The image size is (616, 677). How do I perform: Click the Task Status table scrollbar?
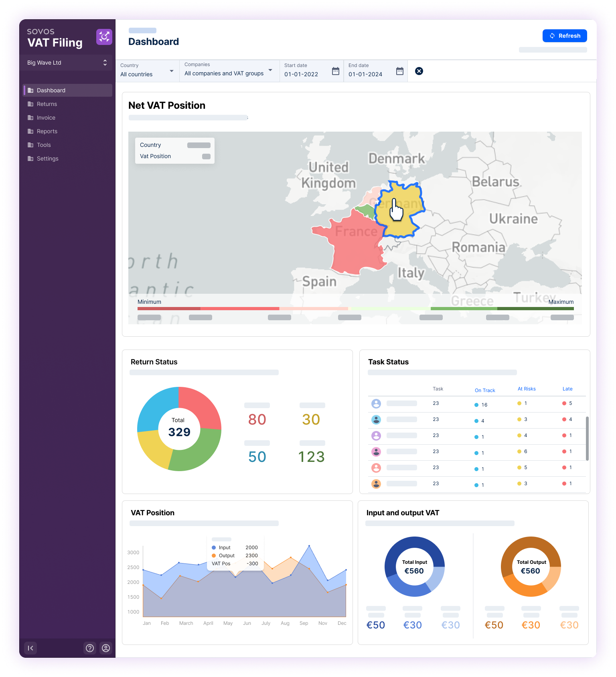point(587,438)
